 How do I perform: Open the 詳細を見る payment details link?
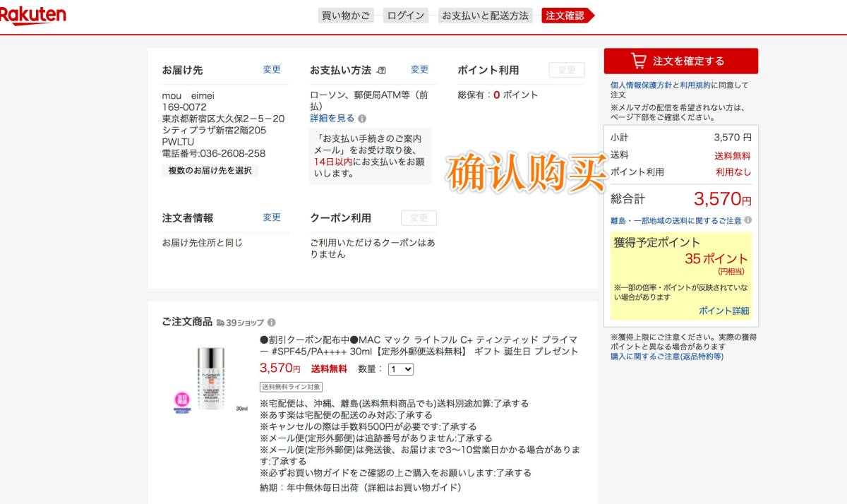point(332,119)
